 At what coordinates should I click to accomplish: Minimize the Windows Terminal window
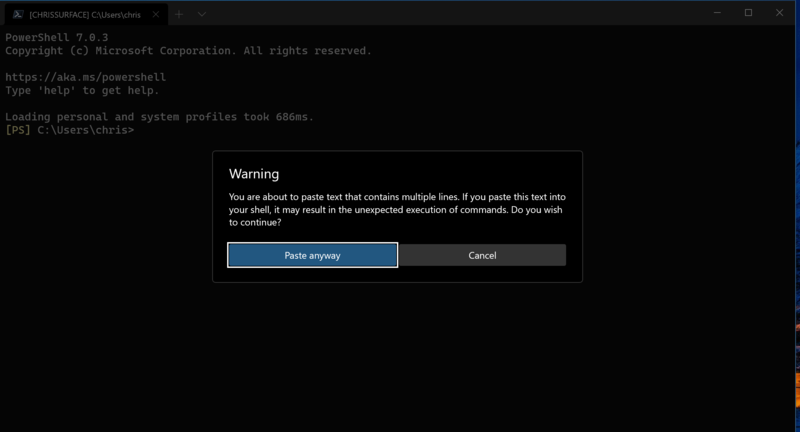[x=717, y=13]
